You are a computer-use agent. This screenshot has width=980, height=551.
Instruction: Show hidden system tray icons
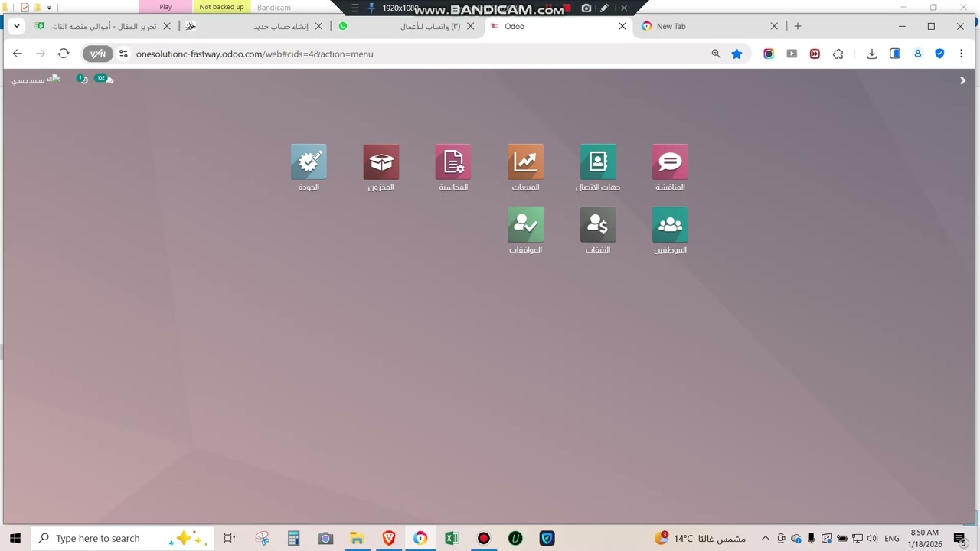pyautogui.click(x=765, y=538)
